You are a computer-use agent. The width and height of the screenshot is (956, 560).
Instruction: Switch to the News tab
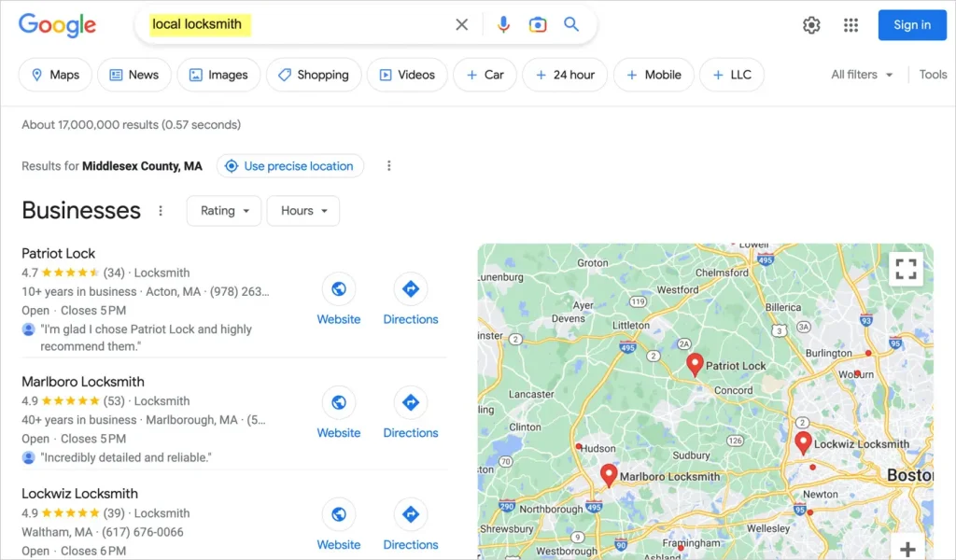[x=134, y=75]
